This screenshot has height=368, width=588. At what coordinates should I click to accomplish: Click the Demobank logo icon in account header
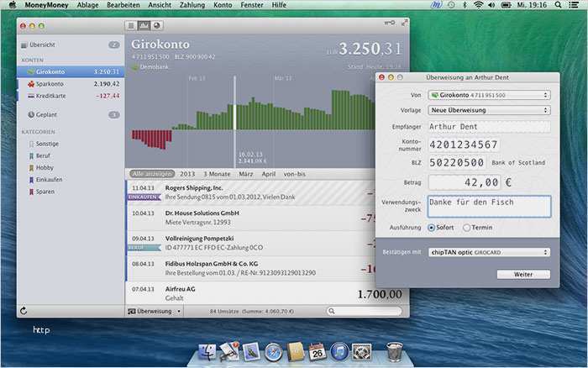(134, 67)
